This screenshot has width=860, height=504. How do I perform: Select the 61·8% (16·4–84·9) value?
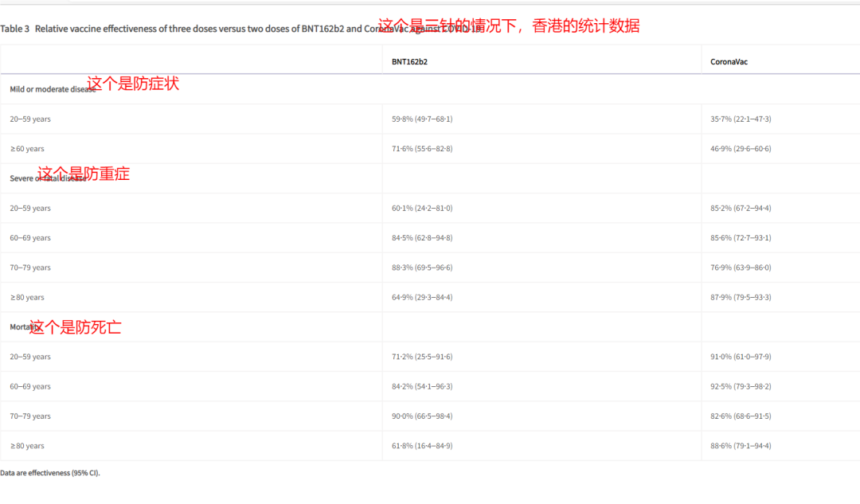422,446
